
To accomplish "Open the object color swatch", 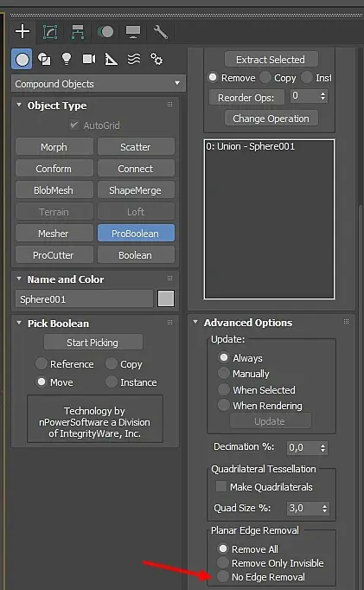I will coord(166,298).
